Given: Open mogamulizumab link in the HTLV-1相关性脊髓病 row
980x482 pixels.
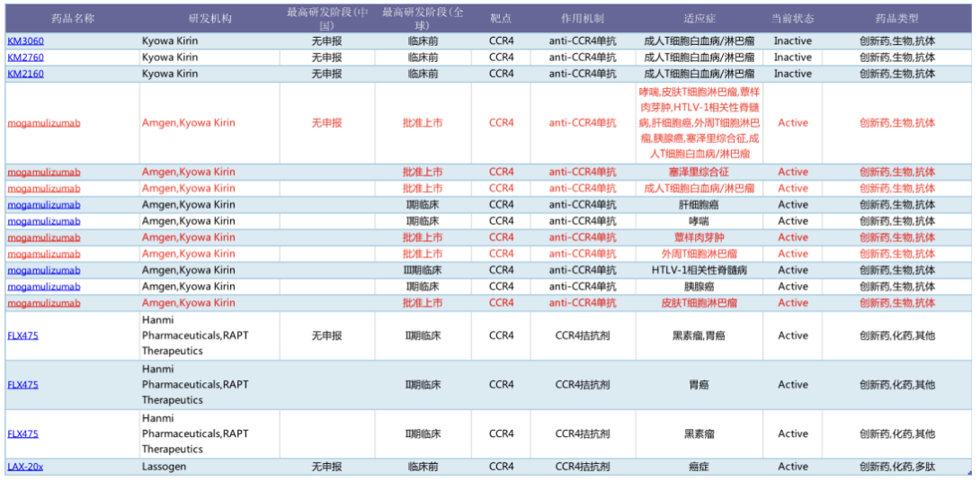Looking at the screenshot, I should (x=44, y=270).
